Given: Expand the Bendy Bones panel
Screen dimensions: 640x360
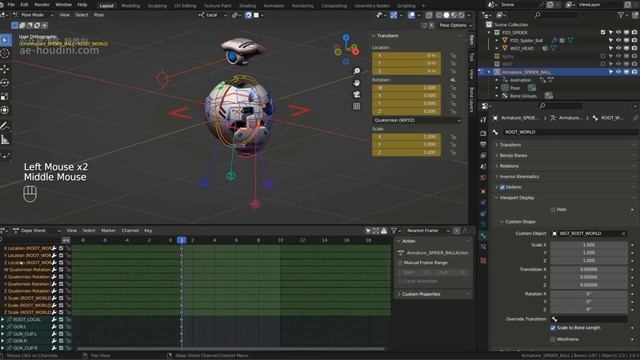Looking at the screenshot, I should (x=513, y=156).
